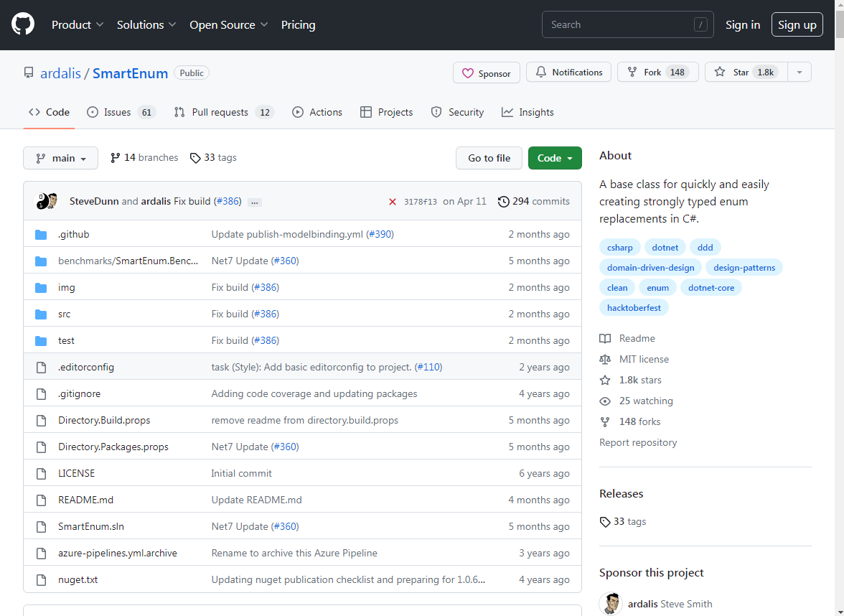This screenshot has width=844, height=616.
Task: Select the hacktoberfest topic tag
Action: pos(634,308)
